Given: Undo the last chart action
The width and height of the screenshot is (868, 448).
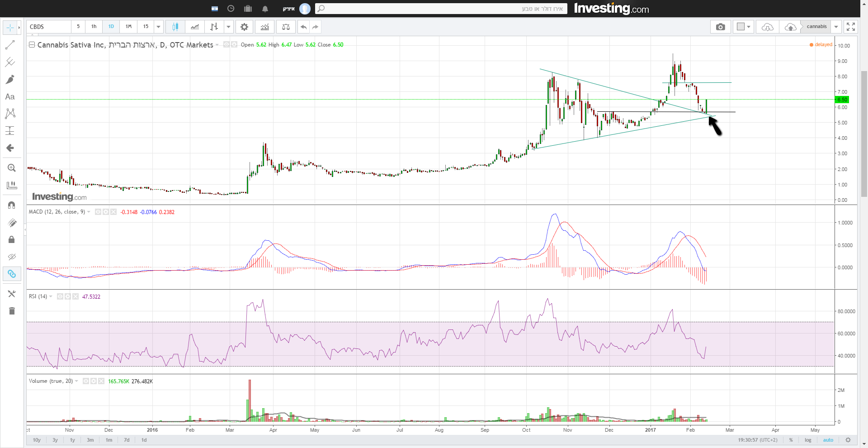Looking at the screenshot, I should [x=304, y=27].
